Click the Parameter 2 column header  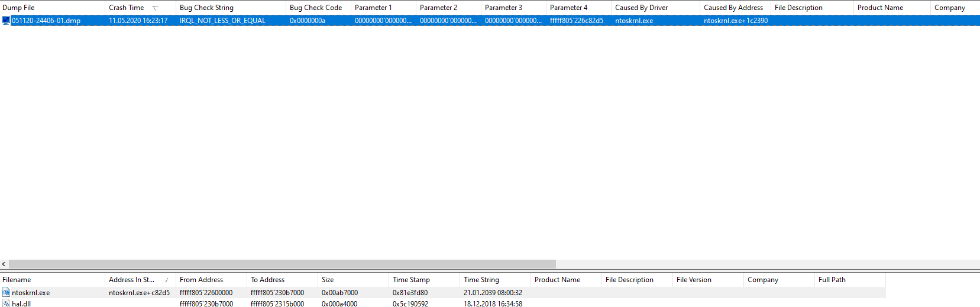point(449,8)
